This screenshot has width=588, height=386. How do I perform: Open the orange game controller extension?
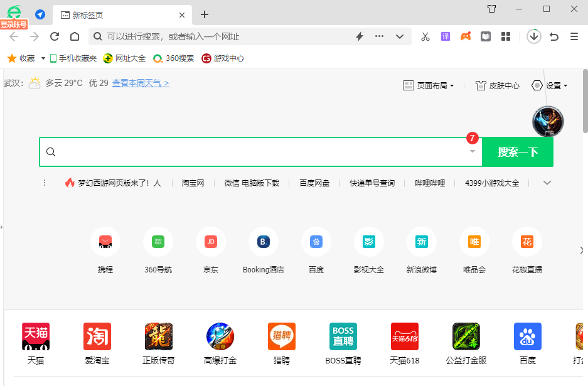click(466, 36)
